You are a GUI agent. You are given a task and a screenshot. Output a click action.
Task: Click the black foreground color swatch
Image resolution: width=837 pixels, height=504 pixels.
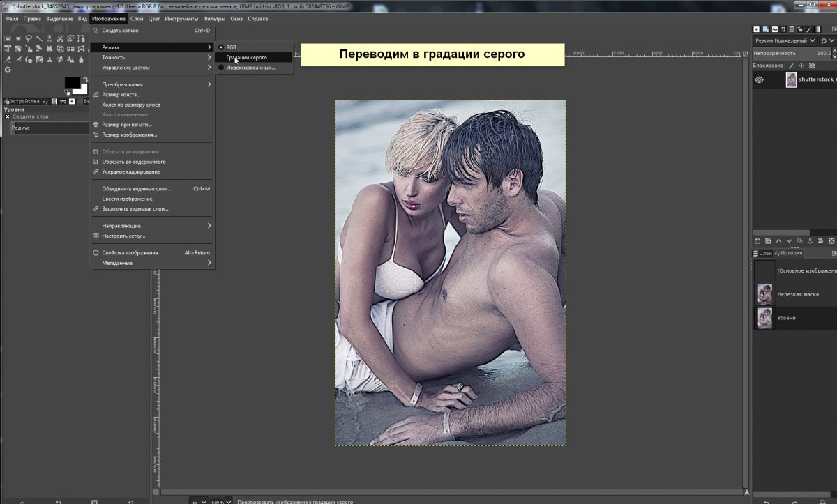(x=71, y=82)
